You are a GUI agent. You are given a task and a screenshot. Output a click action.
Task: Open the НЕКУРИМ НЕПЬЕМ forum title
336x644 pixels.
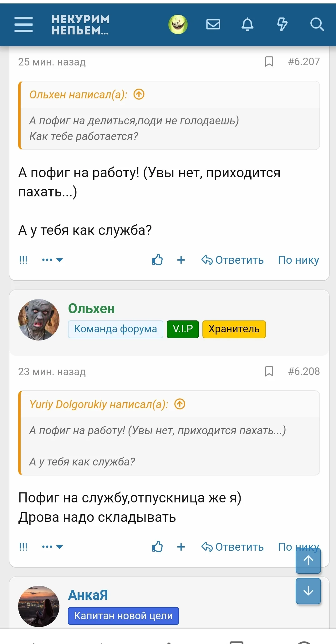pyautogui.click(x=80, y=24)
